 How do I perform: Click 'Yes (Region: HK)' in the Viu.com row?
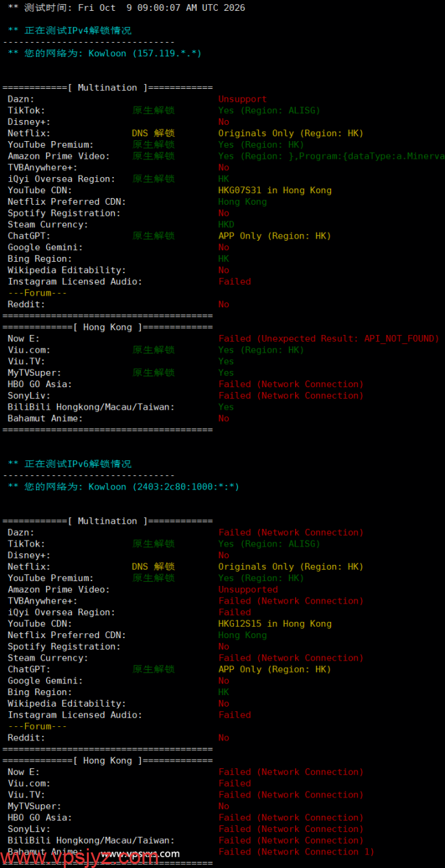(261, 350)
